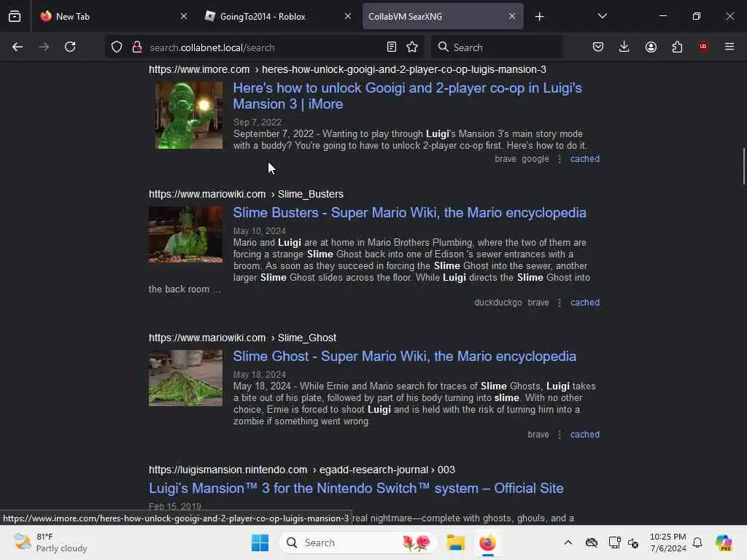Open list all tabs dropdown
Viewport: 747px width, 560px height.
point(602,16)
